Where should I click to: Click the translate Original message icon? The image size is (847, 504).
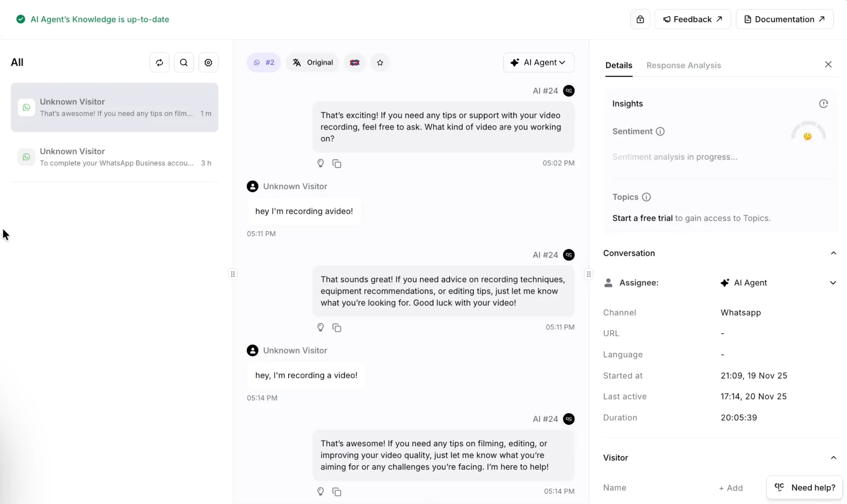click(x=297, y=62)
